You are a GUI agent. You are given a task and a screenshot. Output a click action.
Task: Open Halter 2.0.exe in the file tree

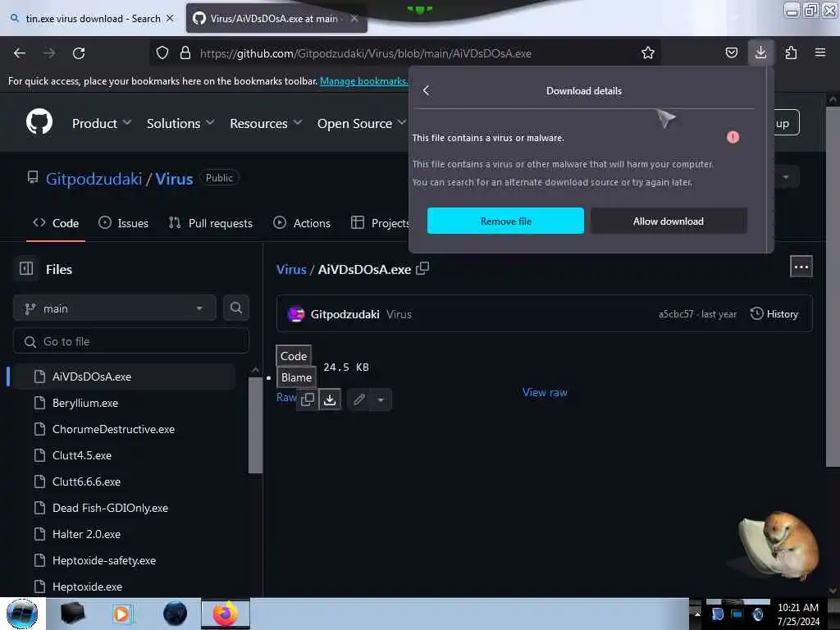[x=86, y=533]
